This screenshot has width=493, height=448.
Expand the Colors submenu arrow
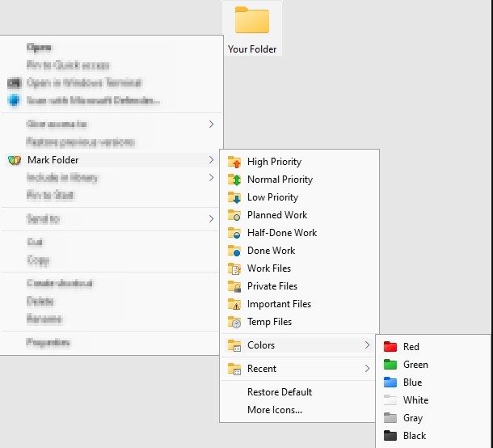(367, 345)
